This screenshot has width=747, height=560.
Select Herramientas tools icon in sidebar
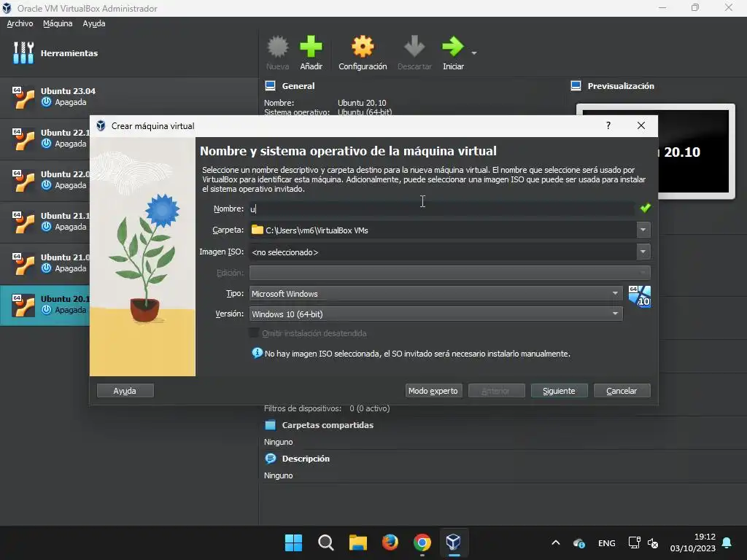pos(23,52)
